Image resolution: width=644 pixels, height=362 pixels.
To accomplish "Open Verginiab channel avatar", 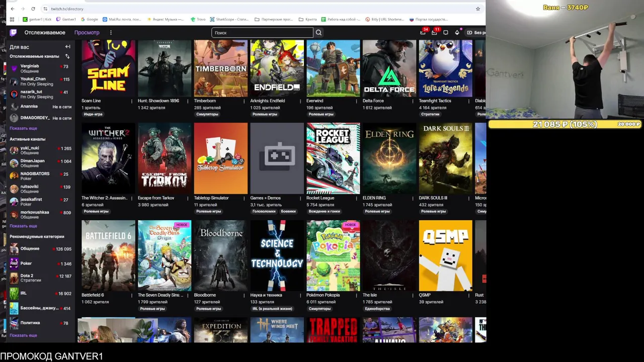I will tap(14, 68).
